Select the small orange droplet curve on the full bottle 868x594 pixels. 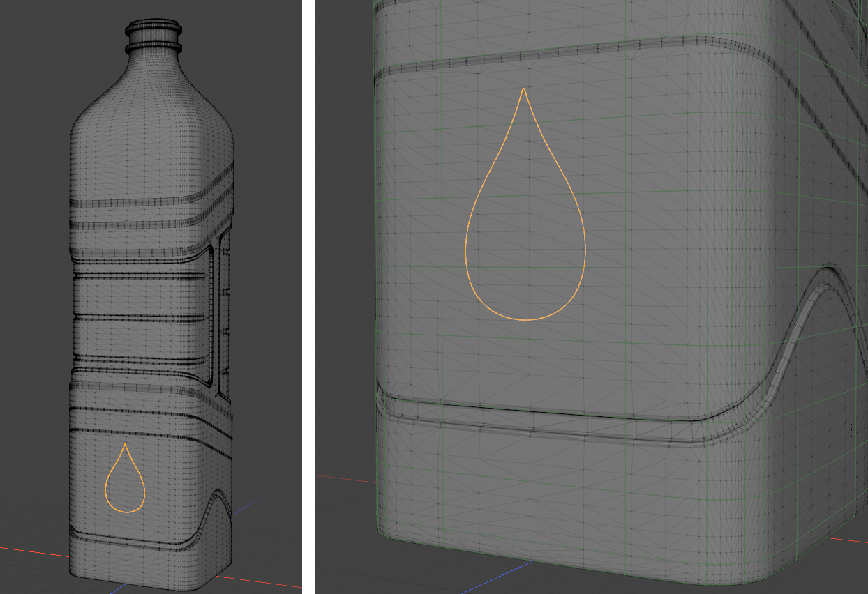[107, 482]
